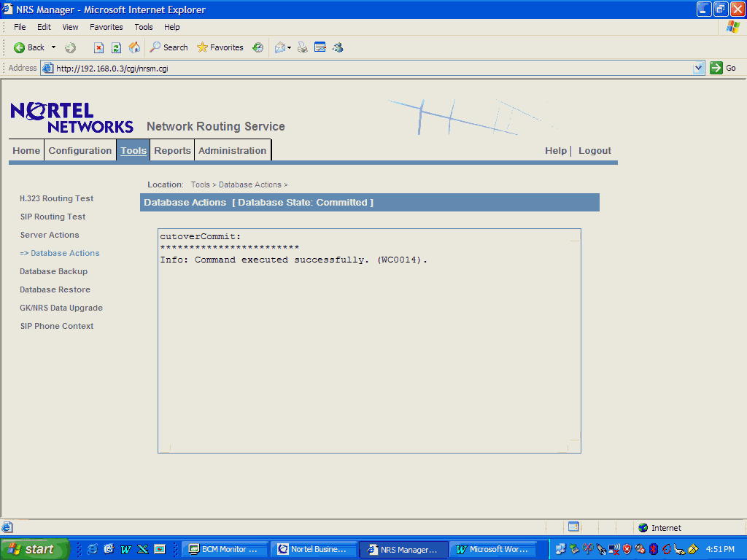Click the red shield security tray icon
747x560 pixels.
[627, 549]
